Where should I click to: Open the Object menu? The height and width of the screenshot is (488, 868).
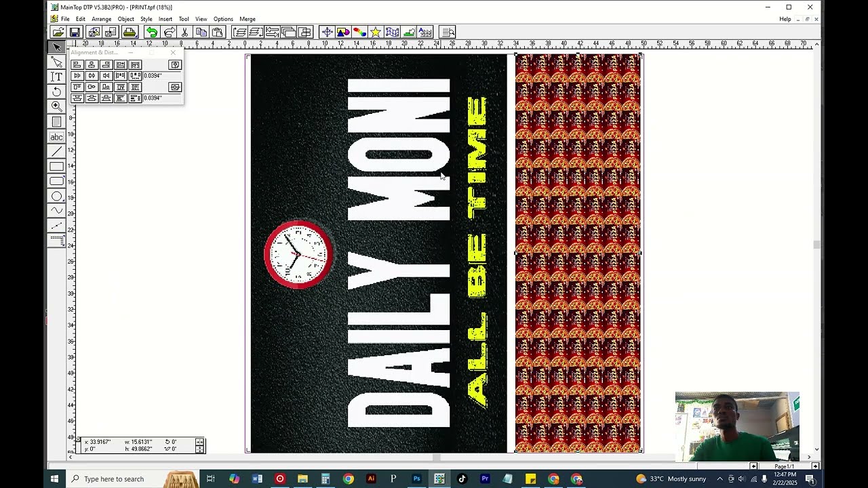point(125,19)
